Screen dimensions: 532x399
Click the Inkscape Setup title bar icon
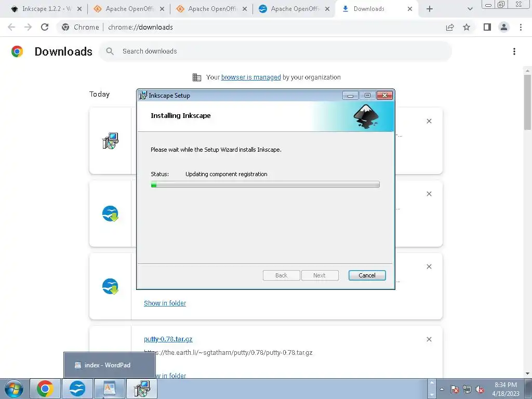pyautogui.click(x=143, y=96)
